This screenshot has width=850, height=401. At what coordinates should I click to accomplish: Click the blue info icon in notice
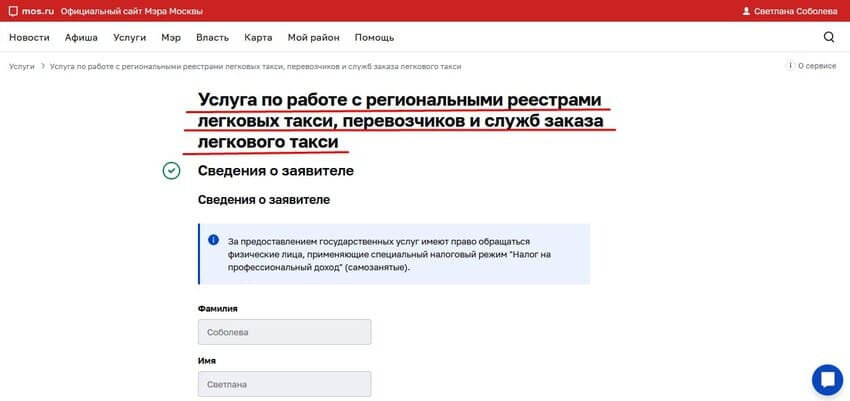(x=214, y=240)
